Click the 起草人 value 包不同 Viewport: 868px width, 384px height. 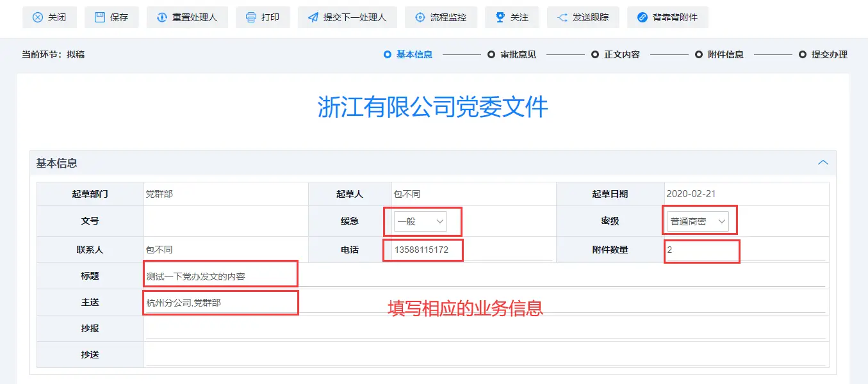pos(406,194)
